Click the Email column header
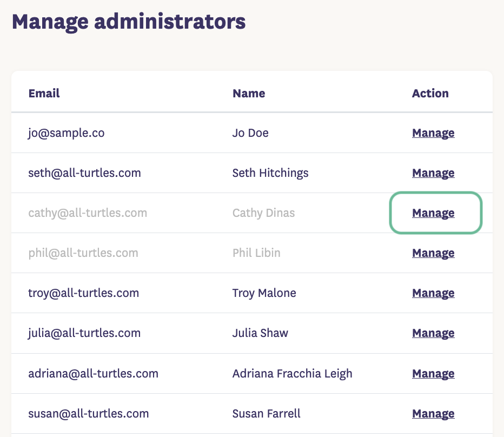504x437 pixels. tap(44, 93)
